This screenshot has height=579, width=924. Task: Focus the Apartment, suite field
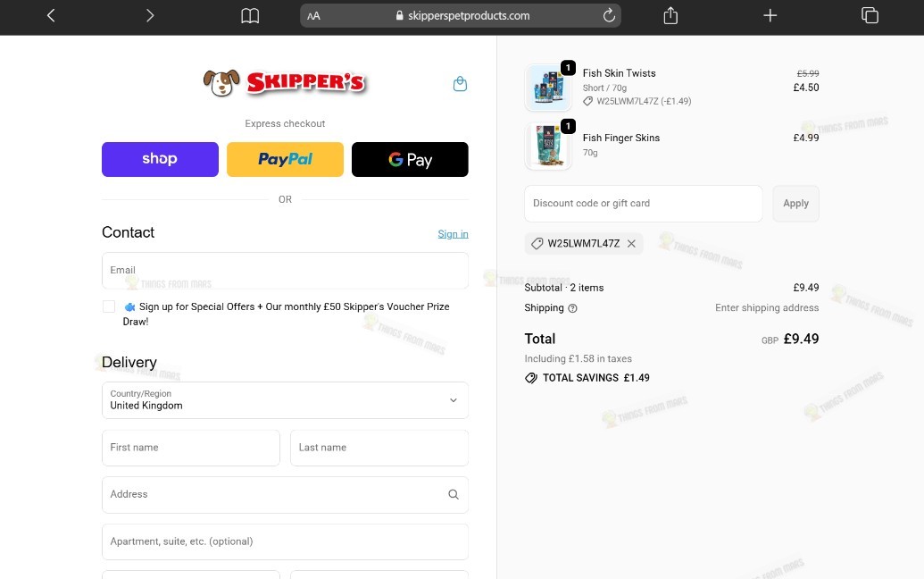click(x=285, y=541)
